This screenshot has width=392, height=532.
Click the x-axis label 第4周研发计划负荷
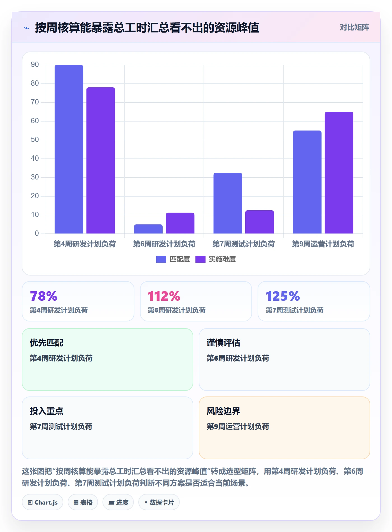pos(85,244)
